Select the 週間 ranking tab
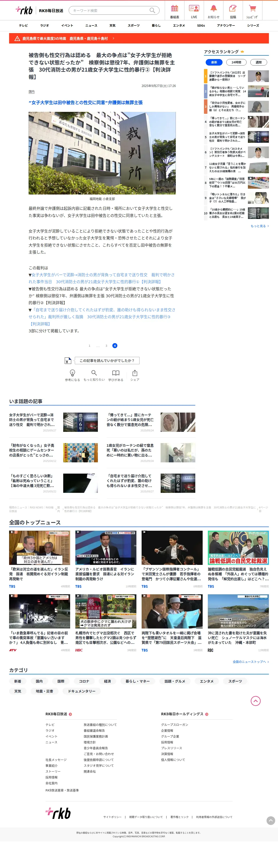 coord(259,62)
